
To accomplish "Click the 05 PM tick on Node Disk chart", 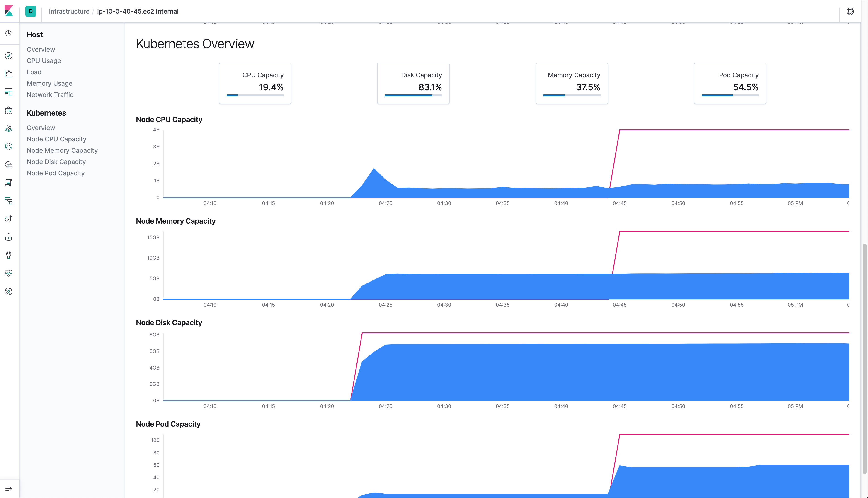I will coord(795,406).
